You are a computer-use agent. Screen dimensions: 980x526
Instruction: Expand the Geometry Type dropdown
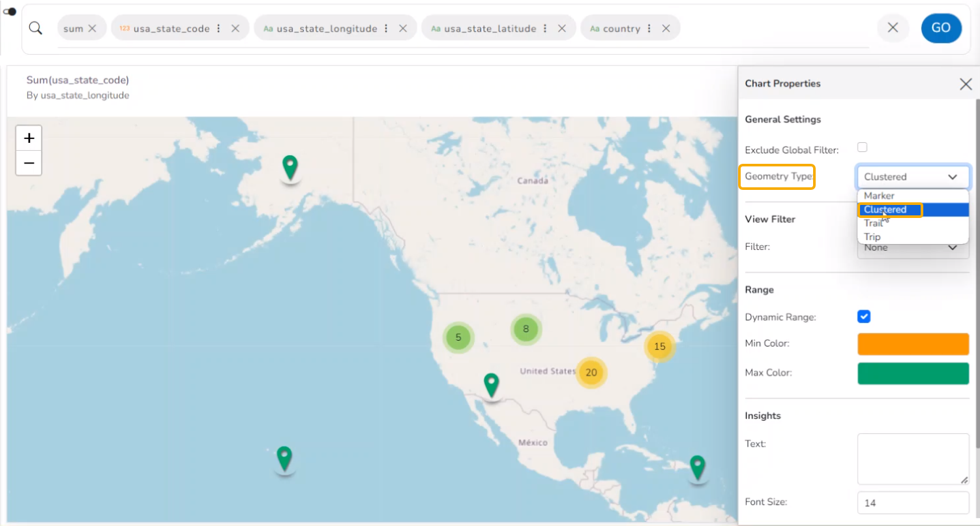[912, 177]
